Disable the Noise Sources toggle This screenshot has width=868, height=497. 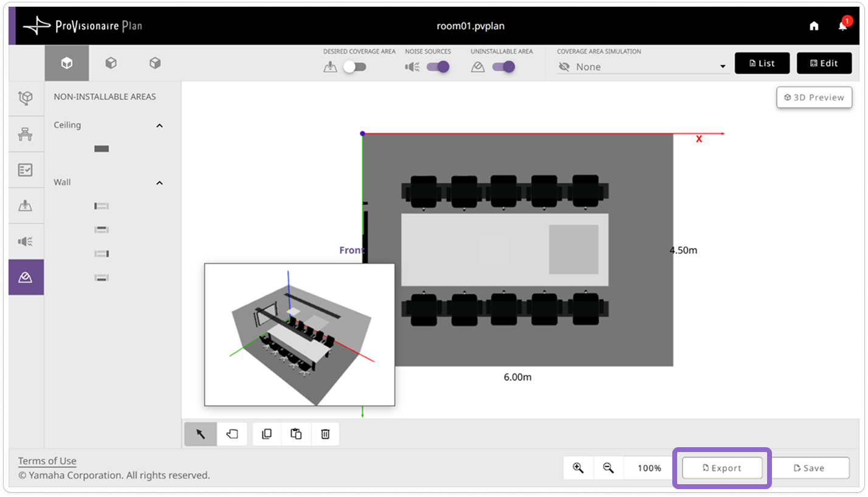pyautogui.click(x=438, y=67)
